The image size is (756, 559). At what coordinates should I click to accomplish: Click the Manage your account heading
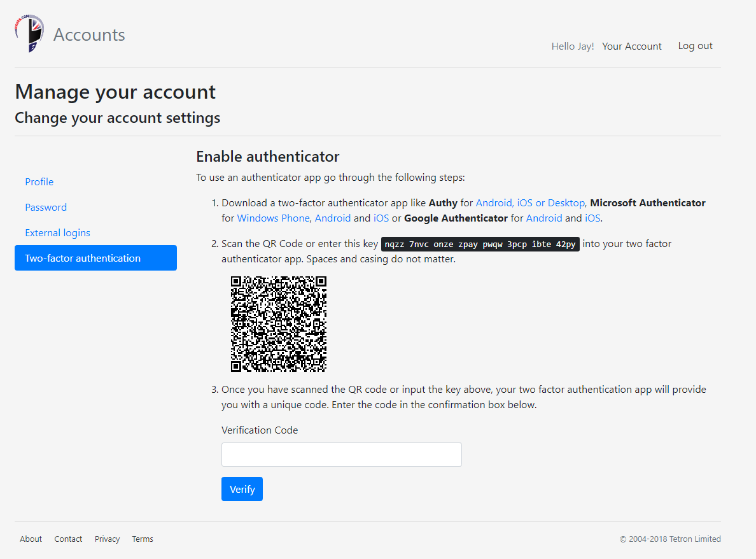point(115,92)
